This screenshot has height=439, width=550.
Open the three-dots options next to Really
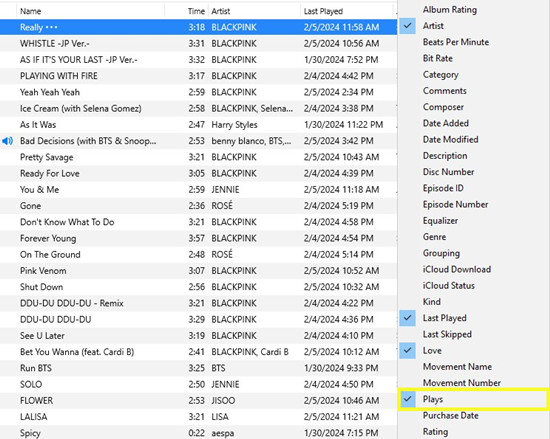point(52,27)
